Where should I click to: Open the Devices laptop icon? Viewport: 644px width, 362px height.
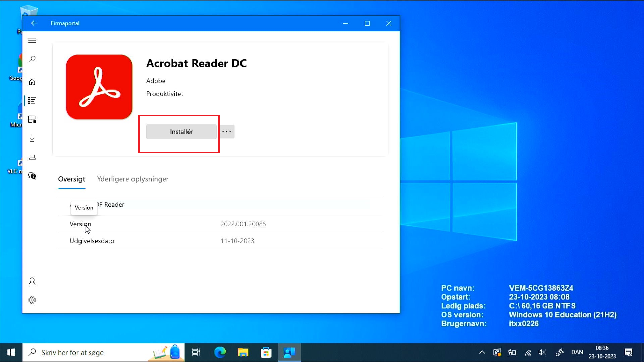(32, 157)
